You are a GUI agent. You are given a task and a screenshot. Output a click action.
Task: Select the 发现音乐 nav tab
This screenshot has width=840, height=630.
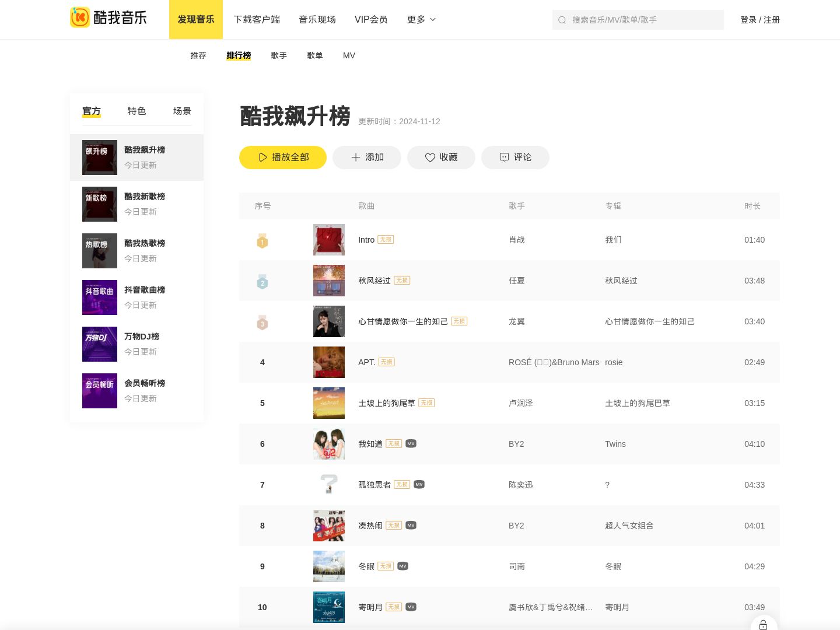[196, 20]
